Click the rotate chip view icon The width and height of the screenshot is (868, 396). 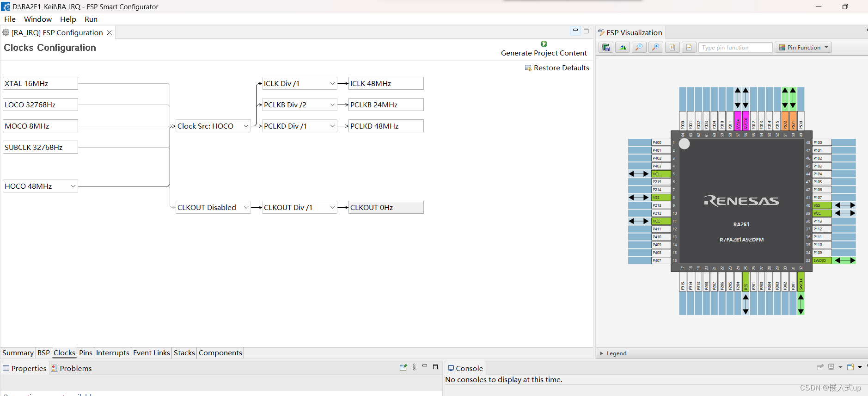623,47
